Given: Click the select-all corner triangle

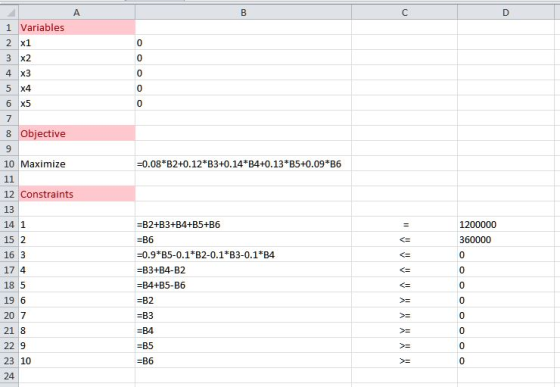Looking at the screenshot, I should click(9, 12).
